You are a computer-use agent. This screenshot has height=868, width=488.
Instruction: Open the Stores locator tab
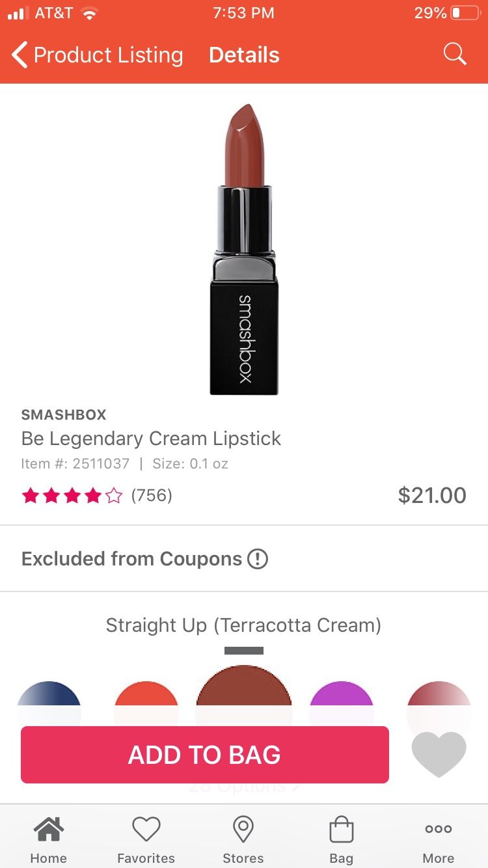(x=243, y=839)
